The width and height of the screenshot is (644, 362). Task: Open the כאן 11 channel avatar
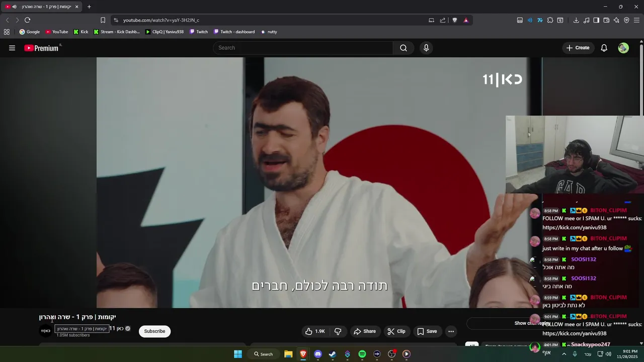pos(46,331)
